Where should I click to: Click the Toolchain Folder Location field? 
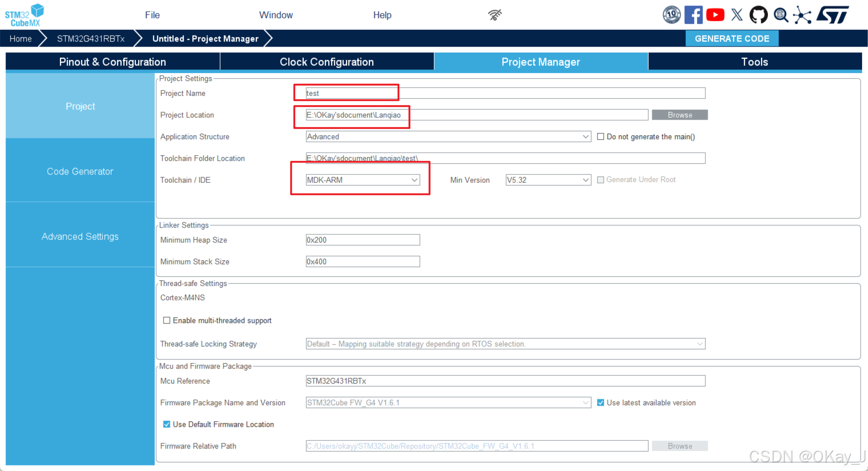coord(505,158)
